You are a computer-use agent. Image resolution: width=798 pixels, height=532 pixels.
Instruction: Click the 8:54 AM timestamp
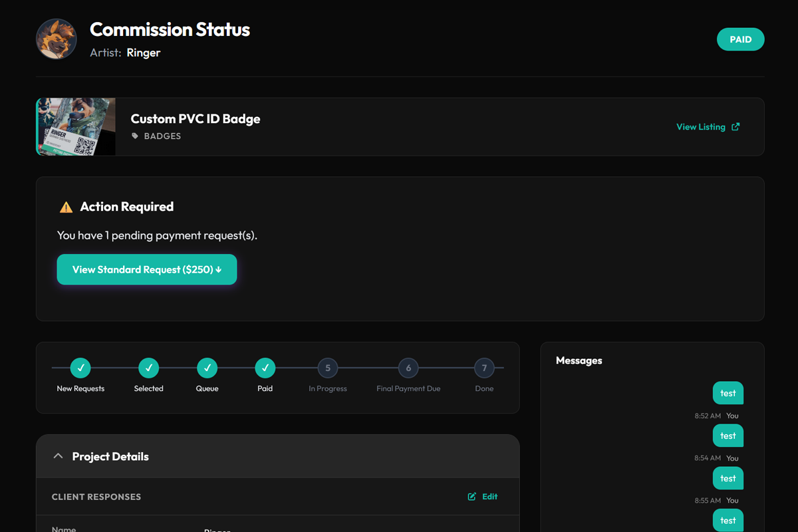pos(708,458)
